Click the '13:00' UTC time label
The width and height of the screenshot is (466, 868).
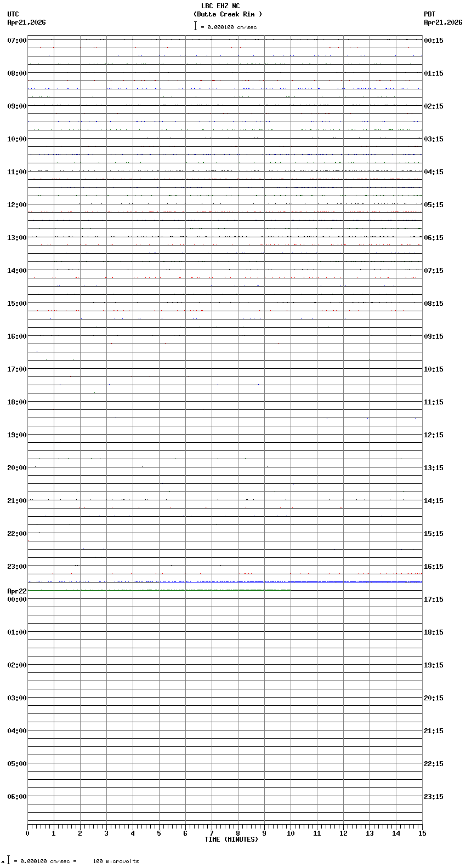pyautogui.click(x=17, y=238)
